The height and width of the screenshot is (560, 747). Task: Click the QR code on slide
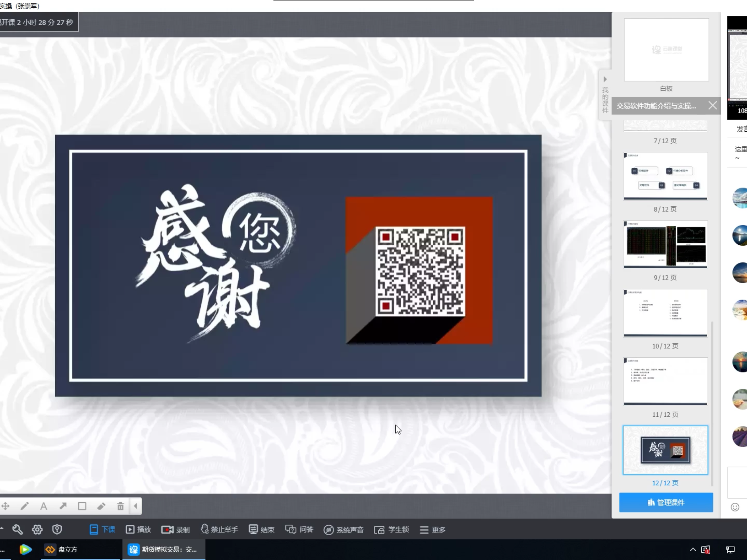(x=420, y=271)
